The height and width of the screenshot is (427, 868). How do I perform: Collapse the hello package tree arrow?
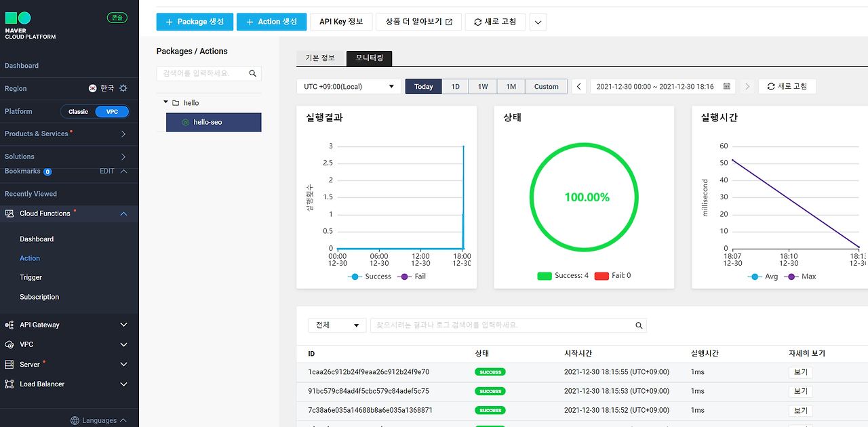tap(165, 102)
